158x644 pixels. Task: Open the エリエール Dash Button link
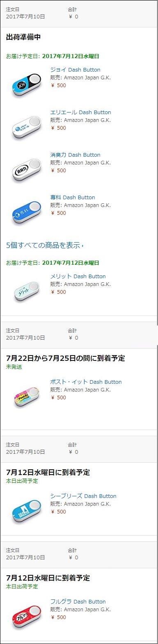[x=80, y=112]
